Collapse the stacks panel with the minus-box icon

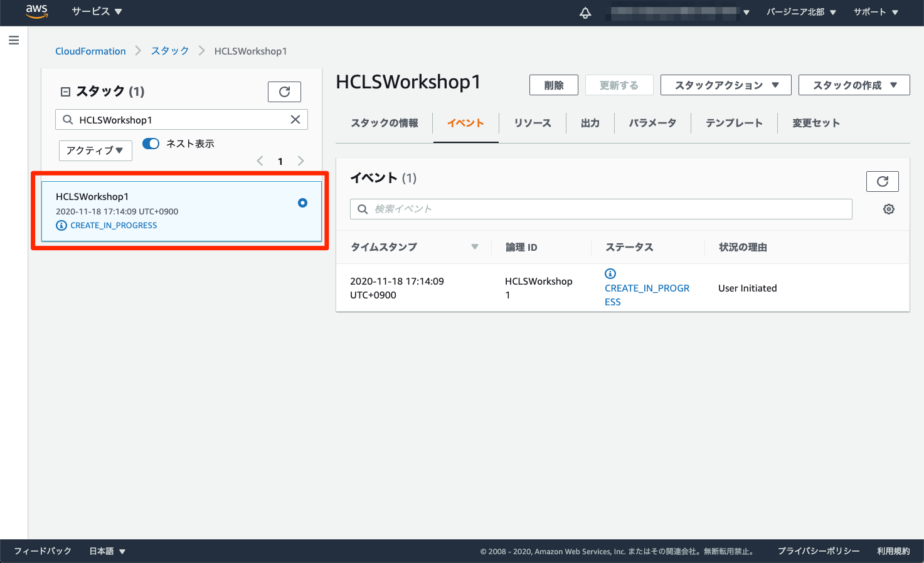[x=65, y=92]
